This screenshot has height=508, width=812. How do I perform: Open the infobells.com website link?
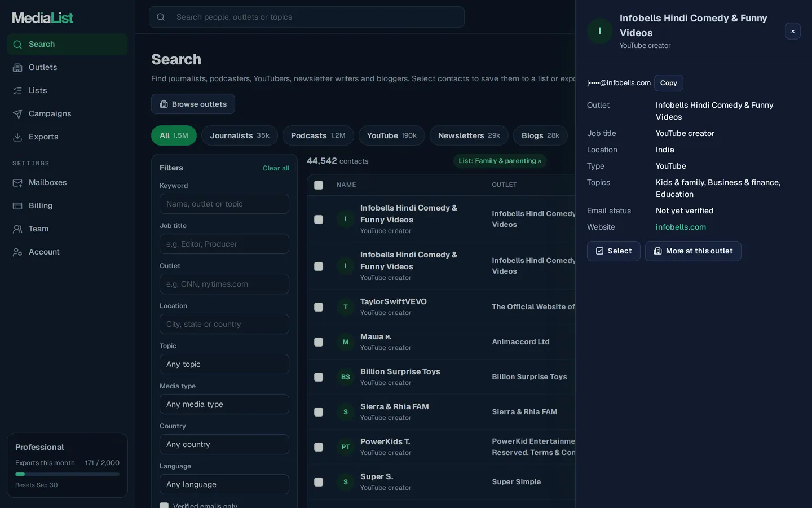(x=681, y=227)
